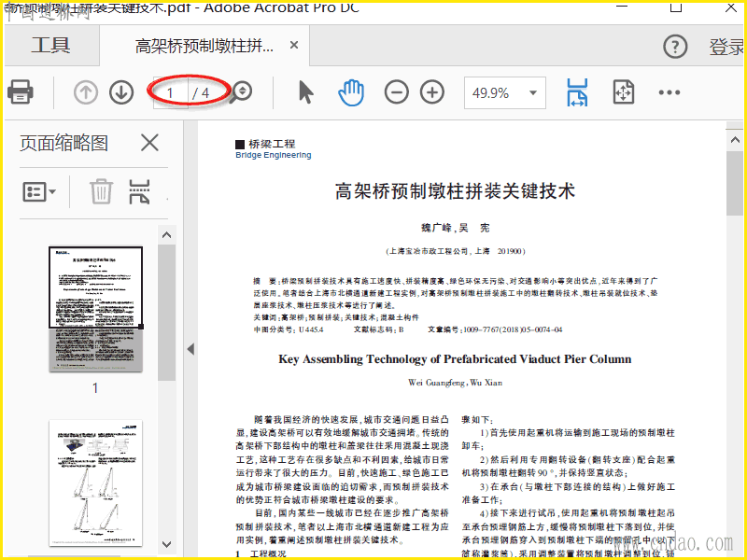
Task: Switch to the 工具 tab
Action: coord(51,46)
